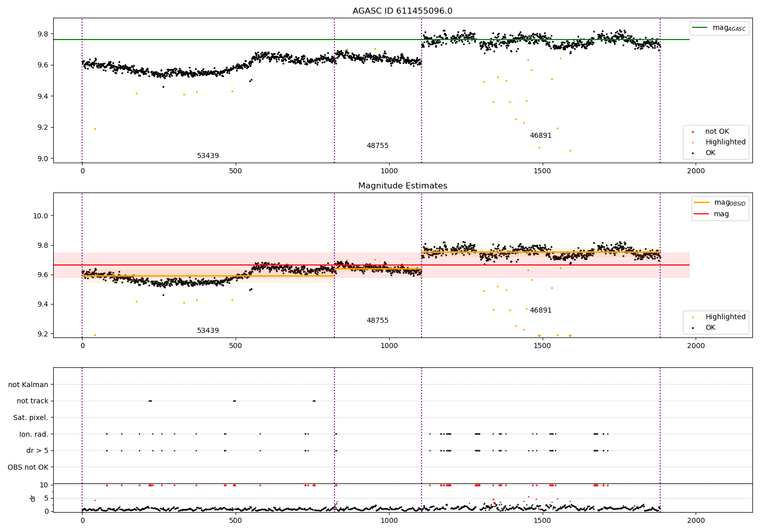This screenshot has height=532, width=760.
Task: Click 'Highlighted' in the top plot legend
Action: (x=726, y=142)
